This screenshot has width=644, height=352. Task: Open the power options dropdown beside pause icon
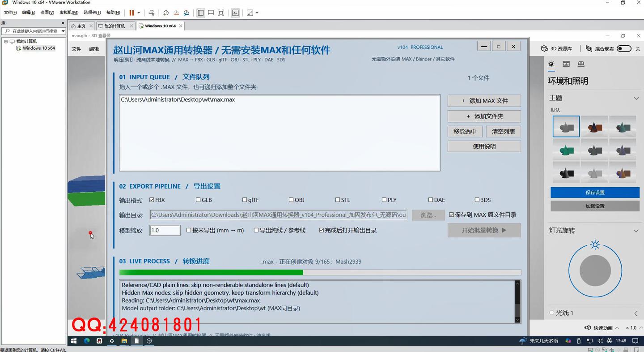[139, 13]
